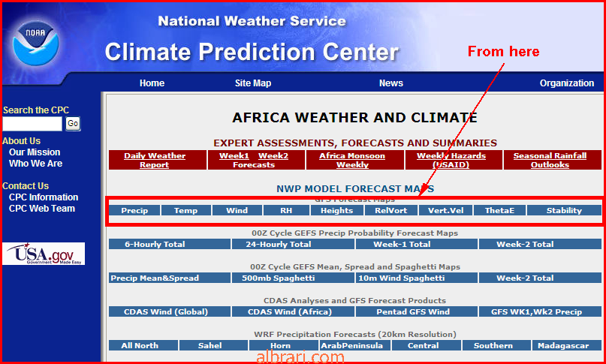This screenshot has height=364, width=606.
Task: Open the Organization navigation item
Action: pos(567,83)
